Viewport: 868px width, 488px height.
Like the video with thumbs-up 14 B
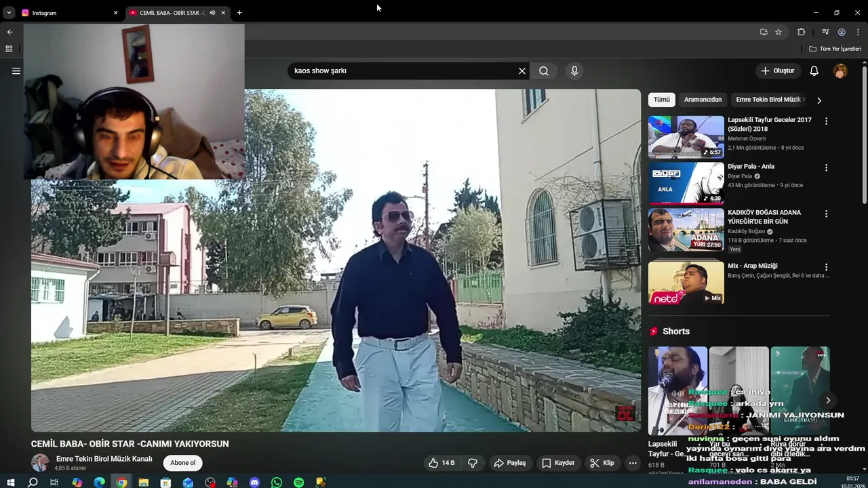point(441,463)
